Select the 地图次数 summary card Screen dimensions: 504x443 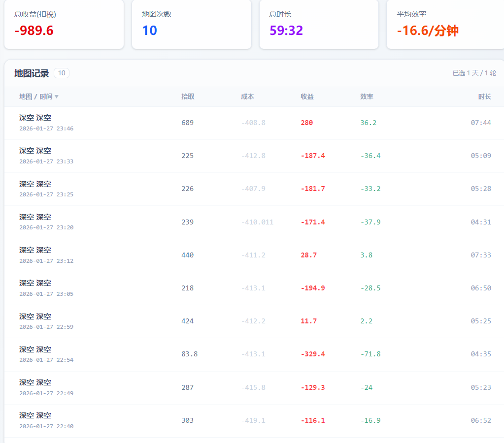(191, 24)
